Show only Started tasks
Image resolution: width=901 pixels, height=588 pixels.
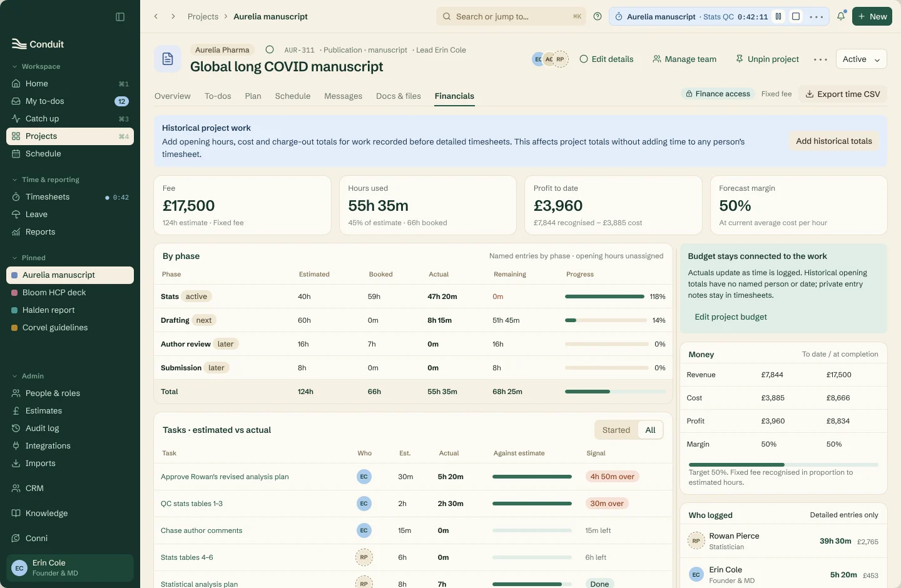[x=616, y=430]
